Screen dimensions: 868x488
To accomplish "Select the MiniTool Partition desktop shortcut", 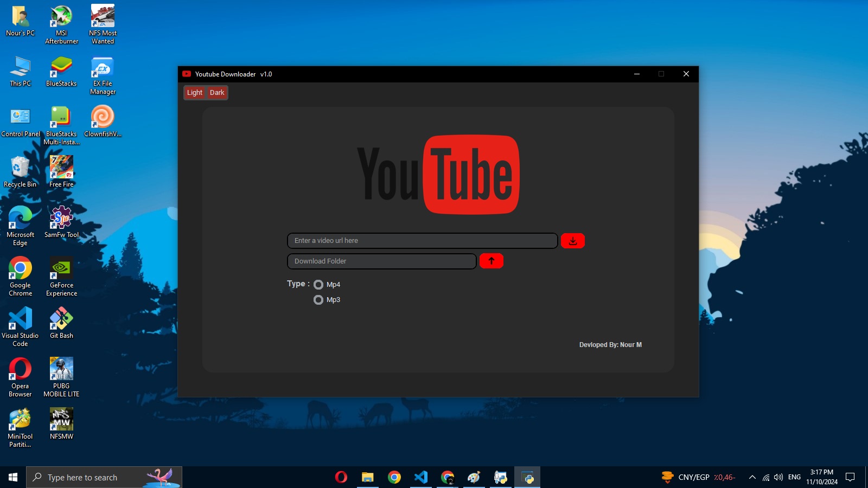I will click(x=20, y=429).
